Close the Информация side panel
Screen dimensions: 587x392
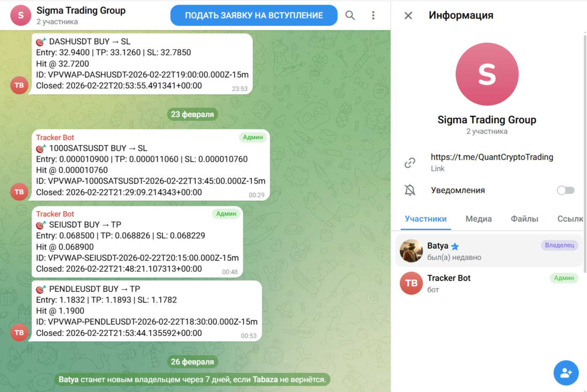408,16
